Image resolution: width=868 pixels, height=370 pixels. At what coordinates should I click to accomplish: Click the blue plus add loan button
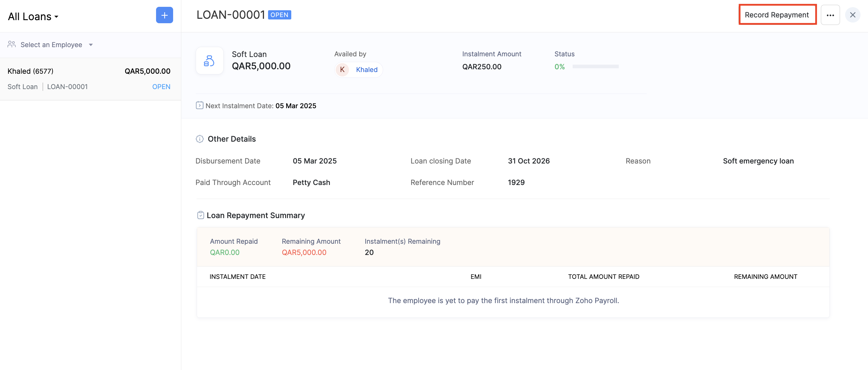click(164, 15)
